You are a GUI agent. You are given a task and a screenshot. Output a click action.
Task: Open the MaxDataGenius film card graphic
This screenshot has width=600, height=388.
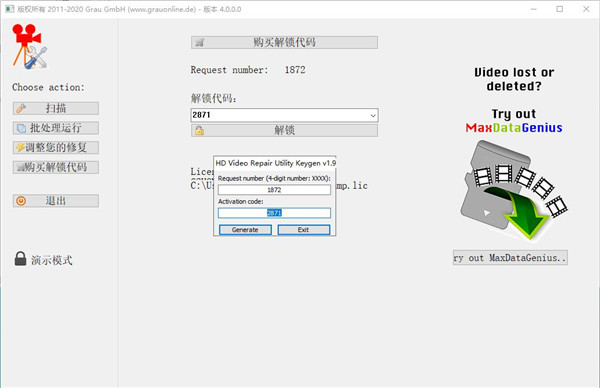pos(514,190)
